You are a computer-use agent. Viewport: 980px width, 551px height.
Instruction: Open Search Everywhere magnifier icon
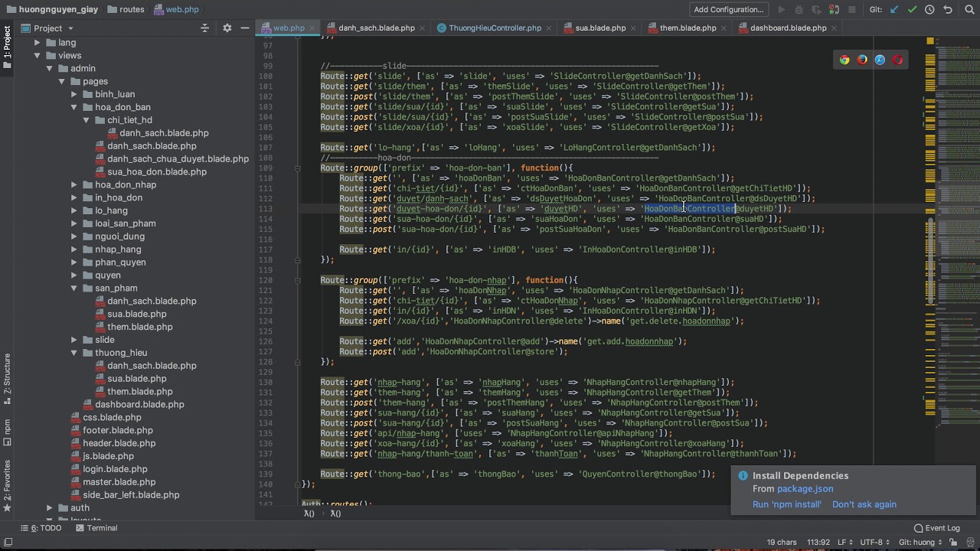pyautogui.click(x=969, y=10)
